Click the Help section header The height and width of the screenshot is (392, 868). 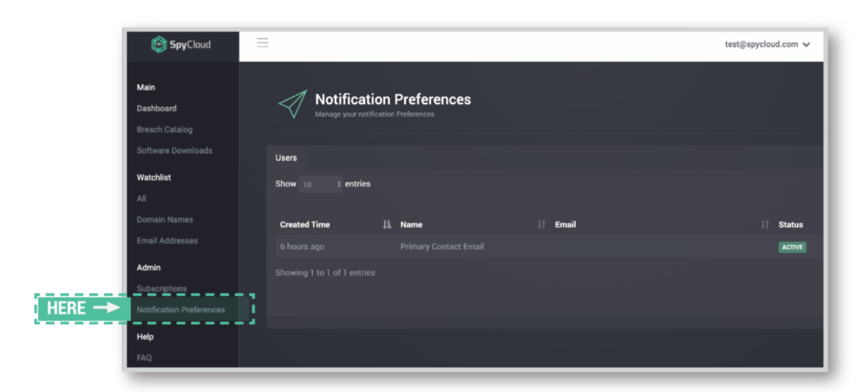145,336
